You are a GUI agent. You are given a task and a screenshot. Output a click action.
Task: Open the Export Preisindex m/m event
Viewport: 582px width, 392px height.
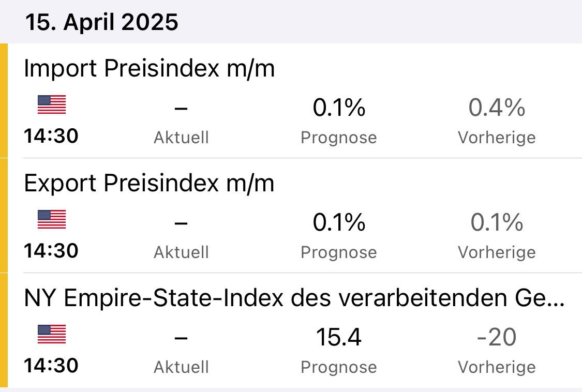tap(150, 184)
